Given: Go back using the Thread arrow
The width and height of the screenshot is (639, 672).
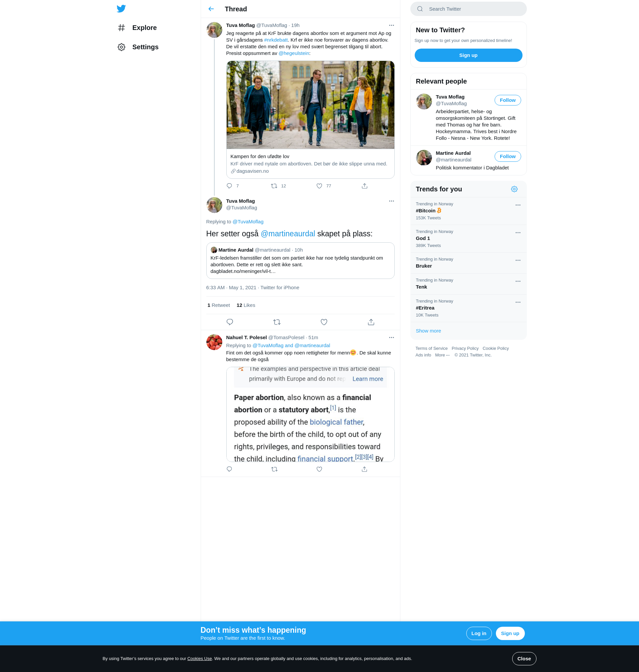Looking at the screenshot, I should 211,9.
